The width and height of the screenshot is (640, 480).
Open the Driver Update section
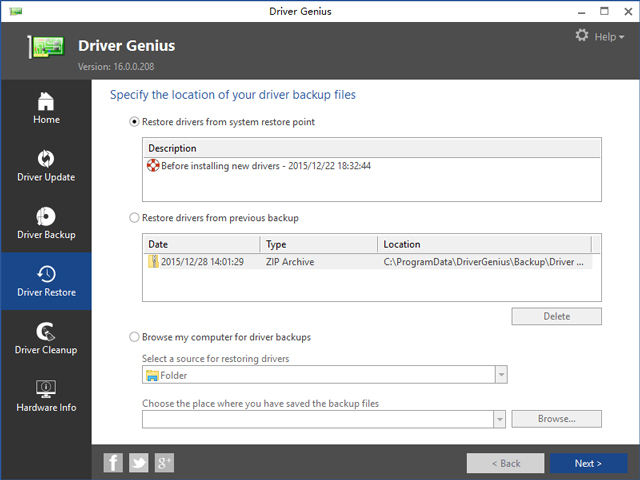coord(46,166)
